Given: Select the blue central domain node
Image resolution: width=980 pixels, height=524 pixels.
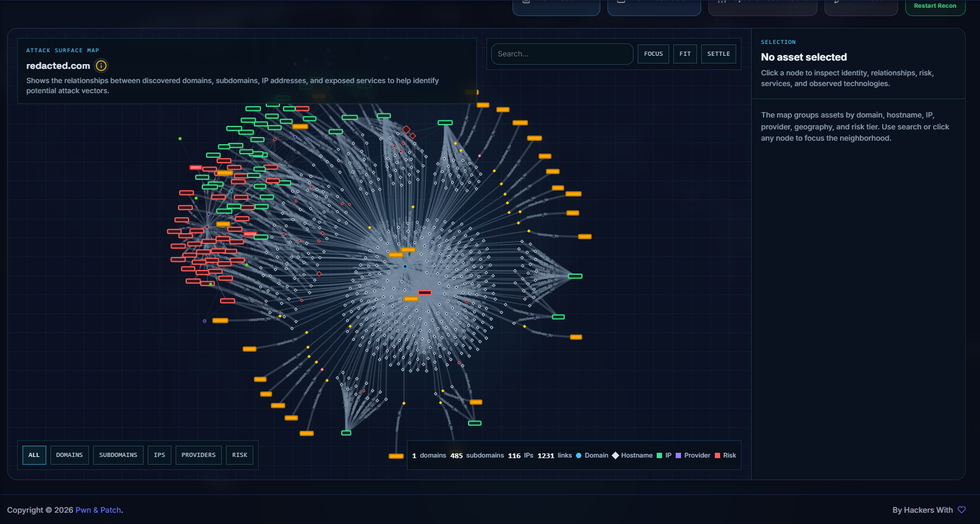Looking at the screenshot, I should (x=405, y=266).
